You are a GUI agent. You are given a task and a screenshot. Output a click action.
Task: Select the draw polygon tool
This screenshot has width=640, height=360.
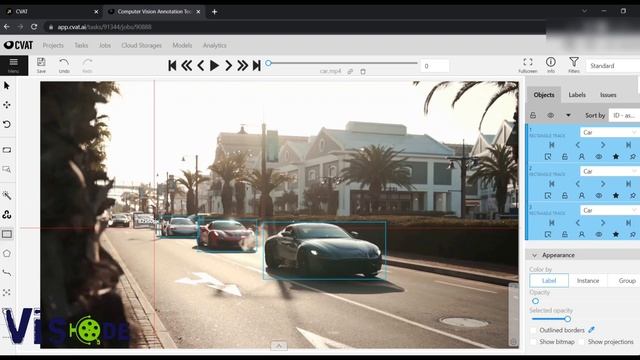[7, 253]
